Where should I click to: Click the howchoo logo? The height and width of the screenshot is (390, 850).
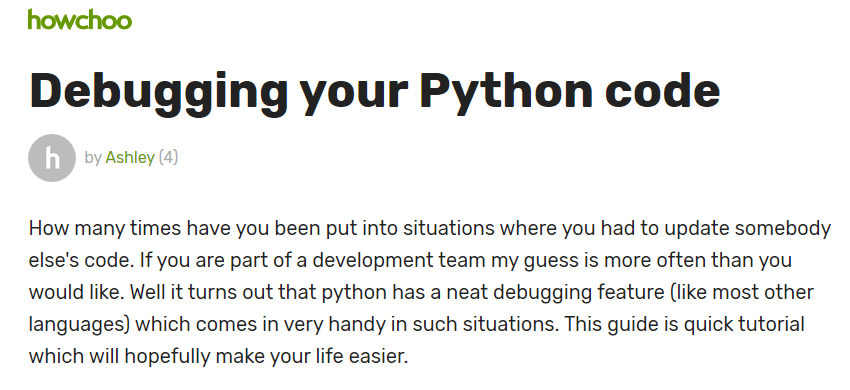(80, 20)
